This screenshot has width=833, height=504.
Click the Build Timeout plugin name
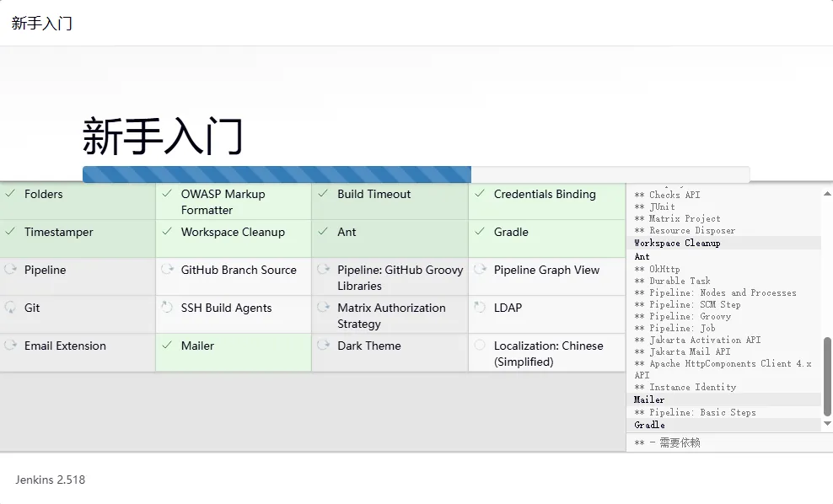374,194
